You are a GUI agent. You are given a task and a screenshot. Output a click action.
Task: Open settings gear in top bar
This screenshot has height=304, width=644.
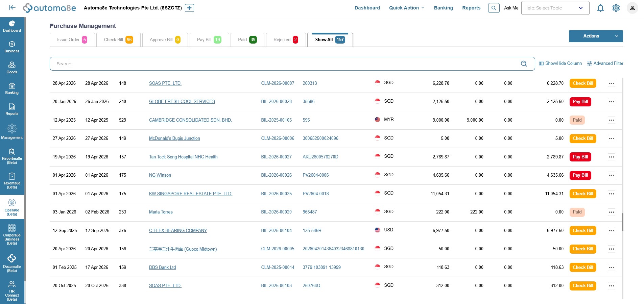tap(616, 8)
